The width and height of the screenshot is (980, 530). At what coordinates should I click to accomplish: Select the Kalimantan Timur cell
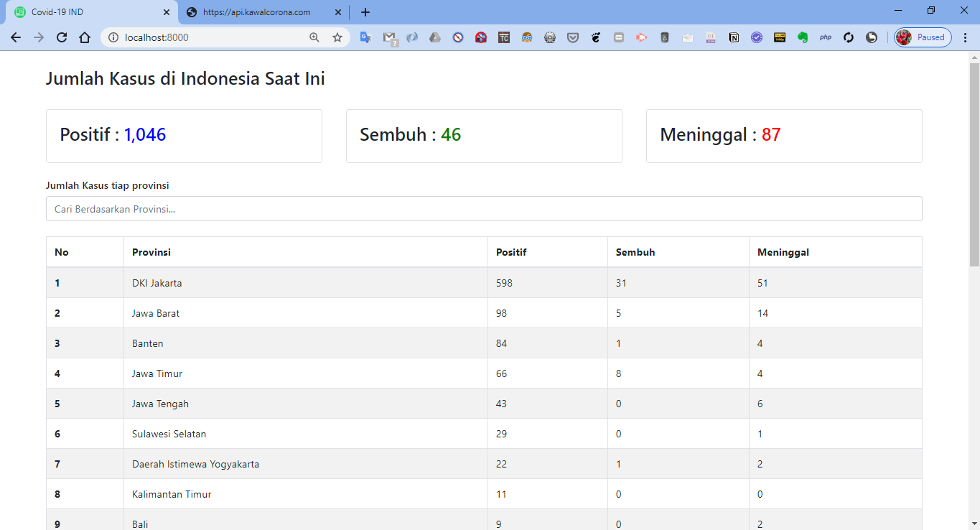coord(306,494)
